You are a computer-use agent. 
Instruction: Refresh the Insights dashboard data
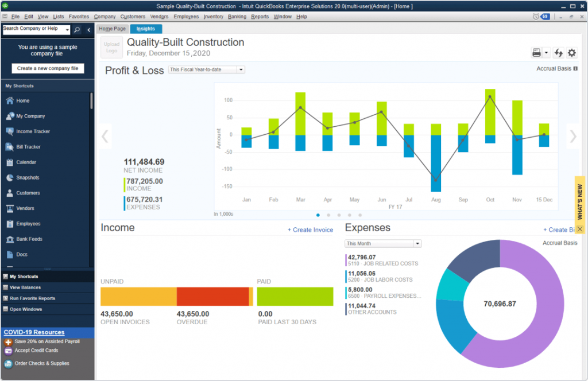[x=558, y=52]
